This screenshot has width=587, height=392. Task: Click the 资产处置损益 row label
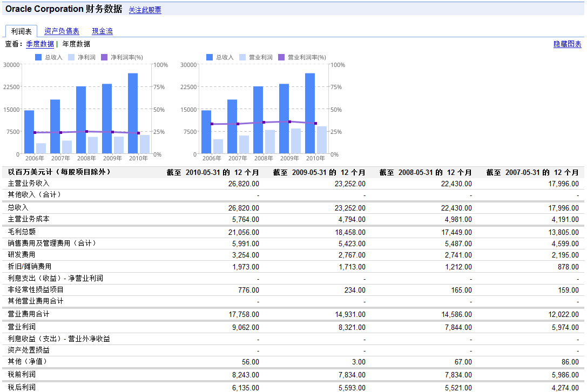[29, 350]
